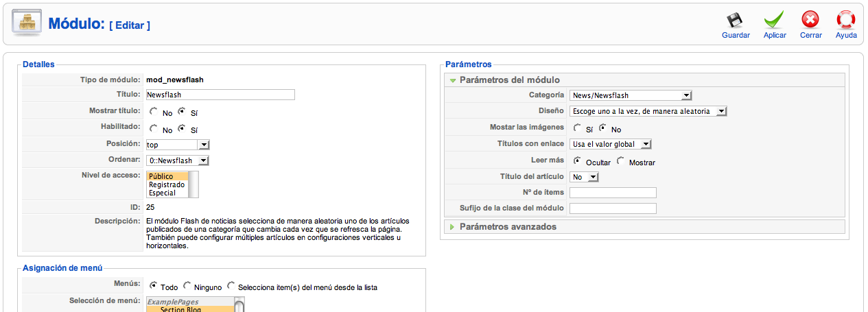Set Mostrar título to No
Screen dimensions: 868x312
pos(153,112)
